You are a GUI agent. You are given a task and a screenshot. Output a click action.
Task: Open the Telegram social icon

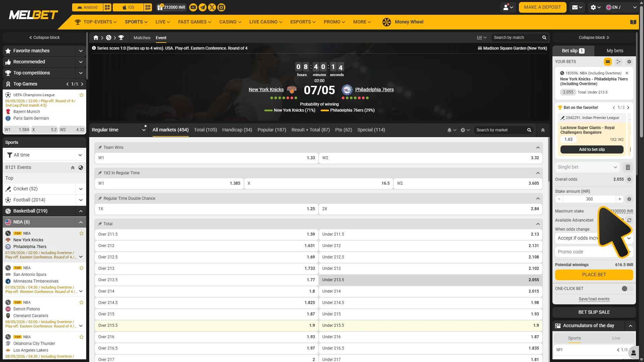tap(203, 7)
